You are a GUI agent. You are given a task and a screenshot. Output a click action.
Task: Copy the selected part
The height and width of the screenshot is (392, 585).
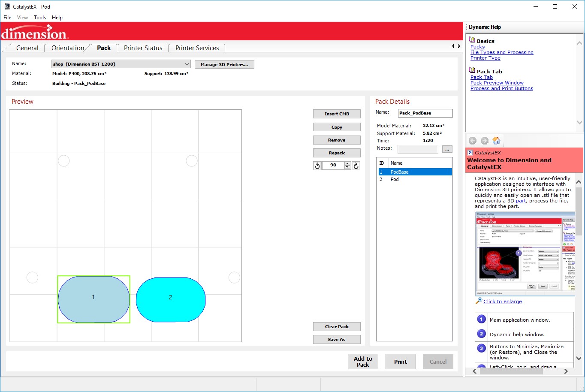click(337, 127)
